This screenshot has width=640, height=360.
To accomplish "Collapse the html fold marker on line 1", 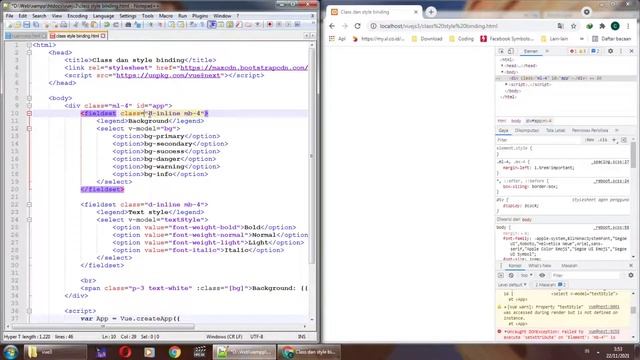I will click(29, 45).
